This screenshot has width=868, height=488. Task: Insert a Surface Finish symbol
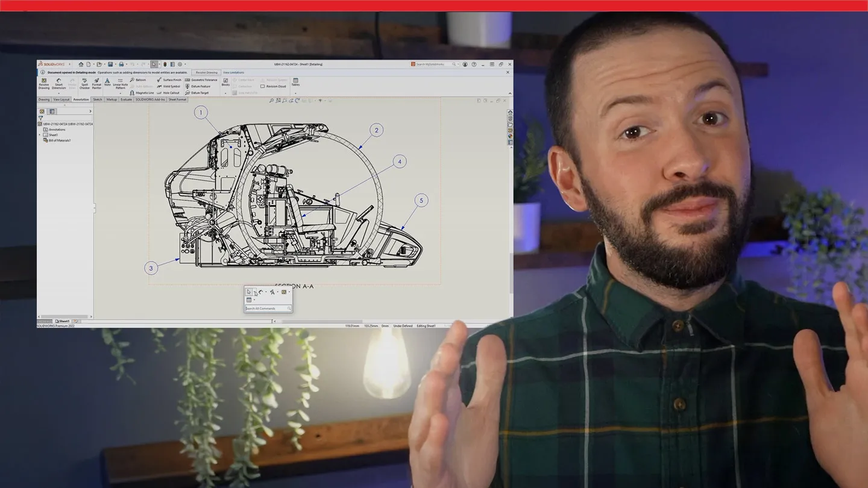tap(169, 80)
